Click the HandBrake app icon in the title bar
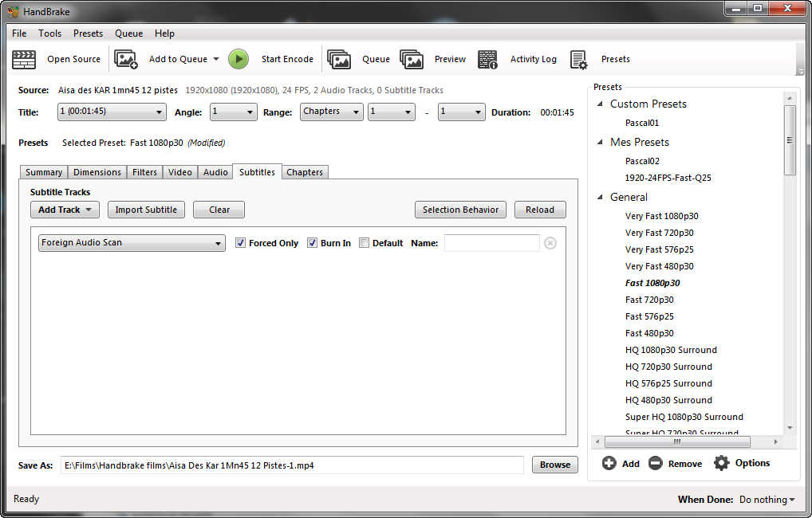The image size is (812, 518). 13,11
